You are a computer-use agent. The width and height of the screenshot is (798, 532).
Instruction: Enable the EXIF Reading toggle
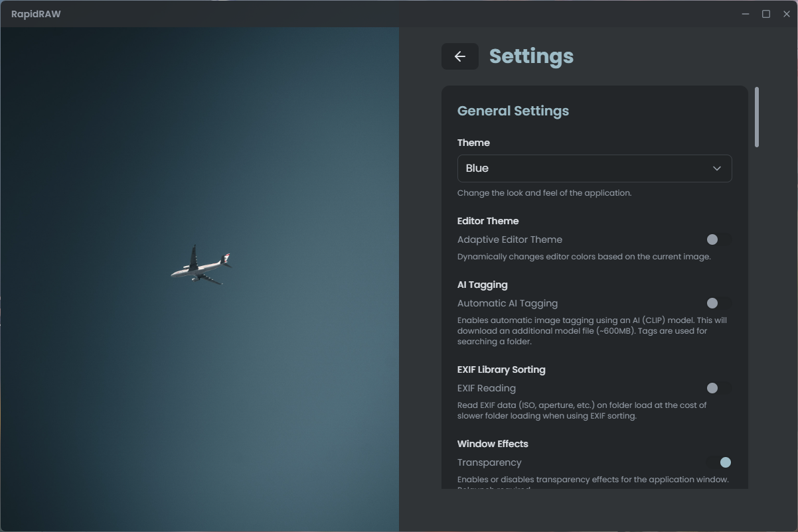click(x=718, y=388)
